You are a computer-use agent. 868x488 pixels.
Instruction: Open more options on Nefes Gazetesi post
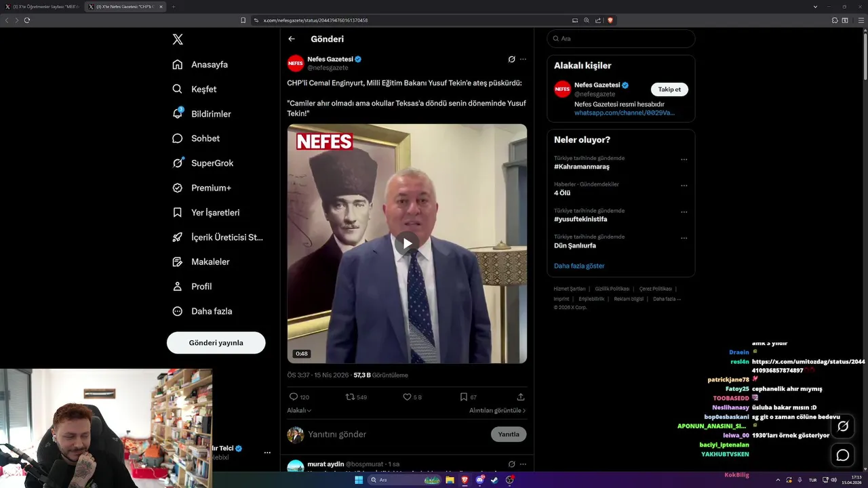(523, 59)
